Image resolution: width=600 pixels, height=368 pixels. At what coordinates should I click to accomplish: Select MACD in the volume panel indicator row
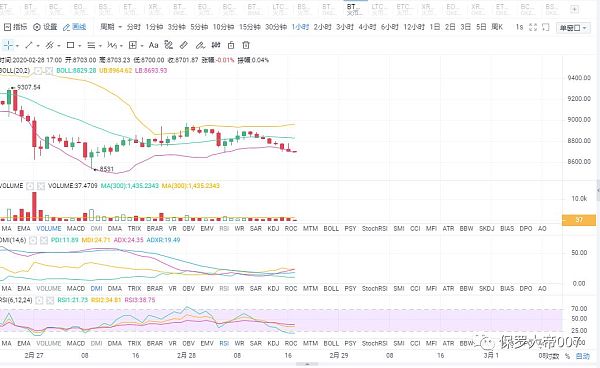coord(76,229)
